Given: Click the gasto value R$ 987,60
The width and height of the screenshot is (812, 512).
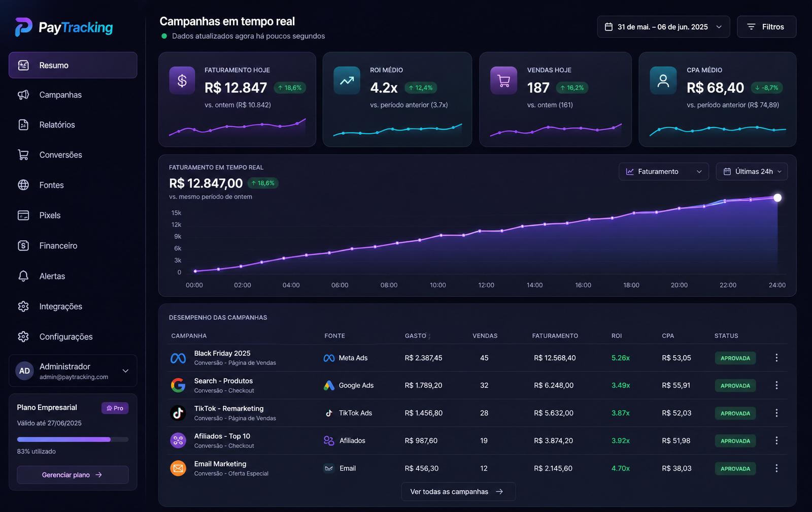Looking at the screenshot, I should 421,441.
